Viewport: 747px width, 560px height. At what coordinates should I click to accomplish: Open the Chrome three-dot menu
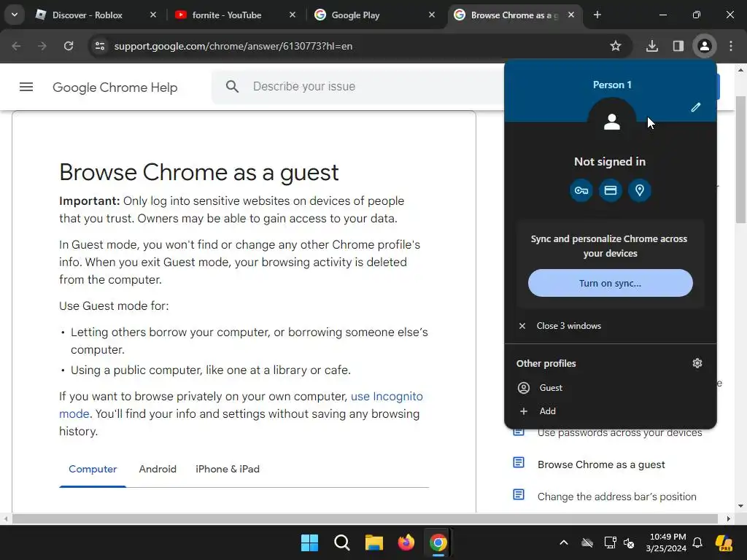tap(731, 46)
